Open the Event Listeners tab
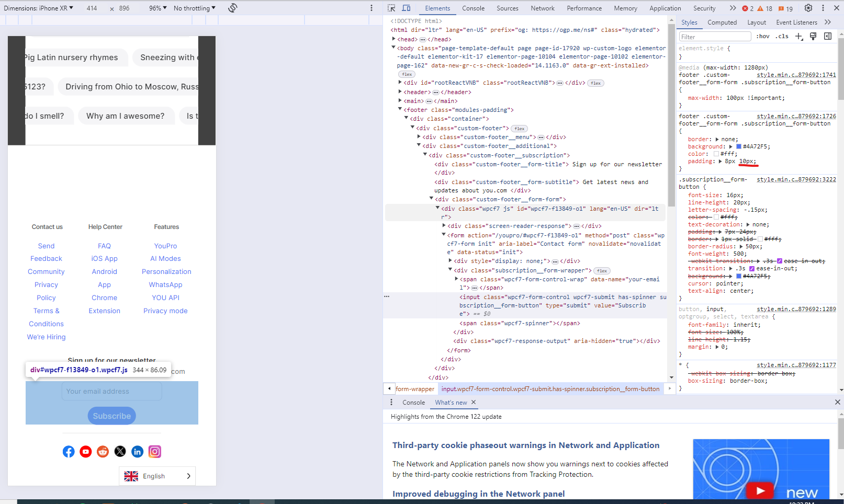Screen dimensions: 844x504 [x=796, y=22]
